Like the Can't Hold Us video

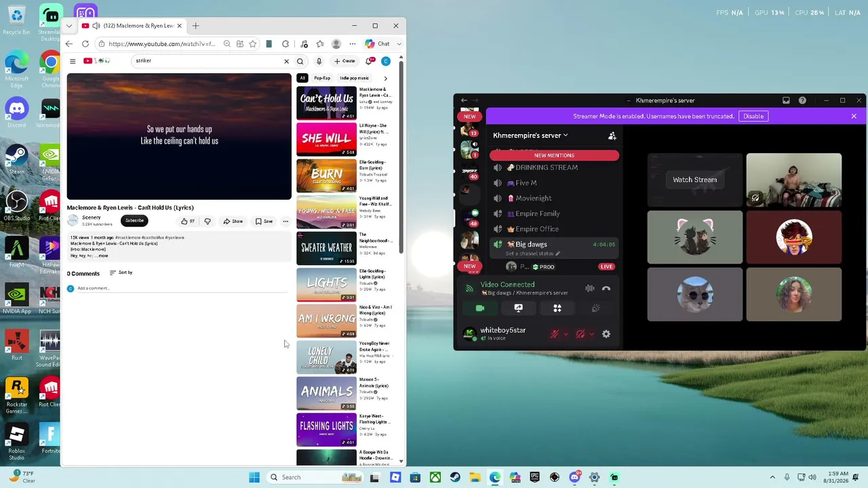tap(187, 221)
